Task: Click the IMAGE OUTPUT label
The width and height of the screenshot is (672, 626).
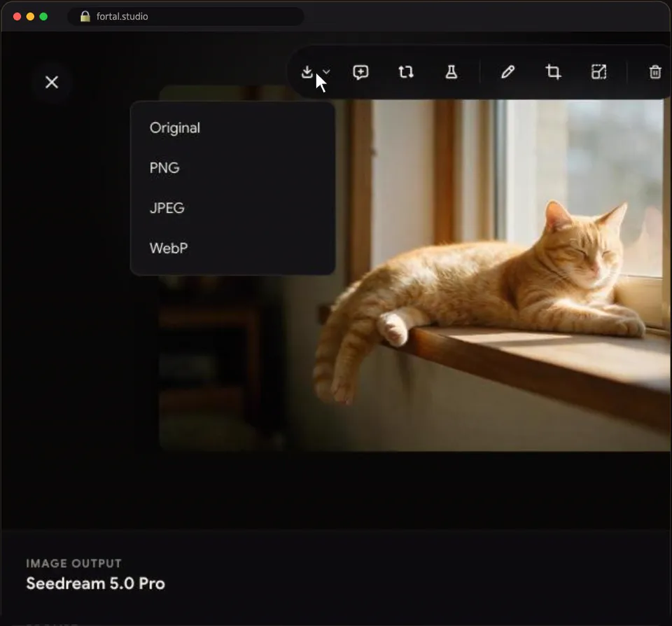Action: pyautogui.click(x=73, y=564)
